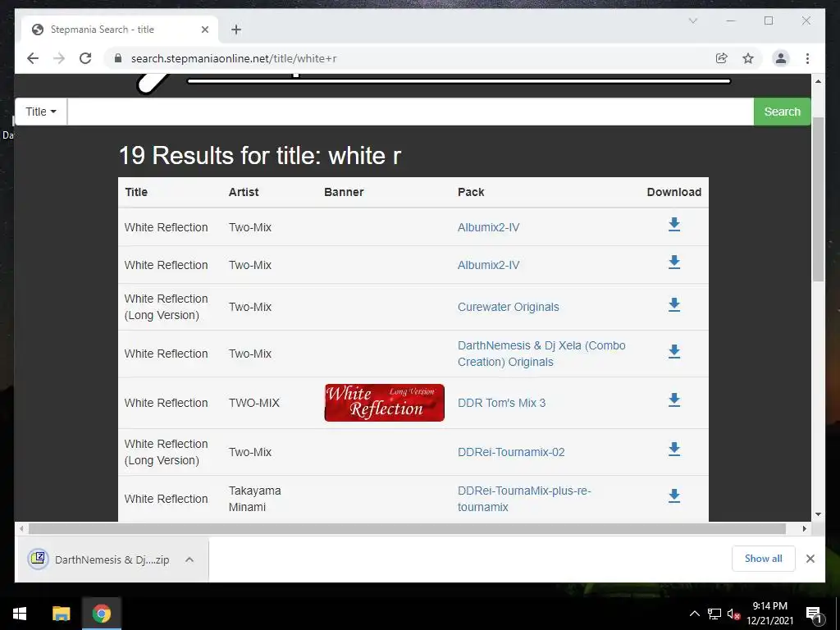Open the Curewater Originals pack link

coord(508,307)
